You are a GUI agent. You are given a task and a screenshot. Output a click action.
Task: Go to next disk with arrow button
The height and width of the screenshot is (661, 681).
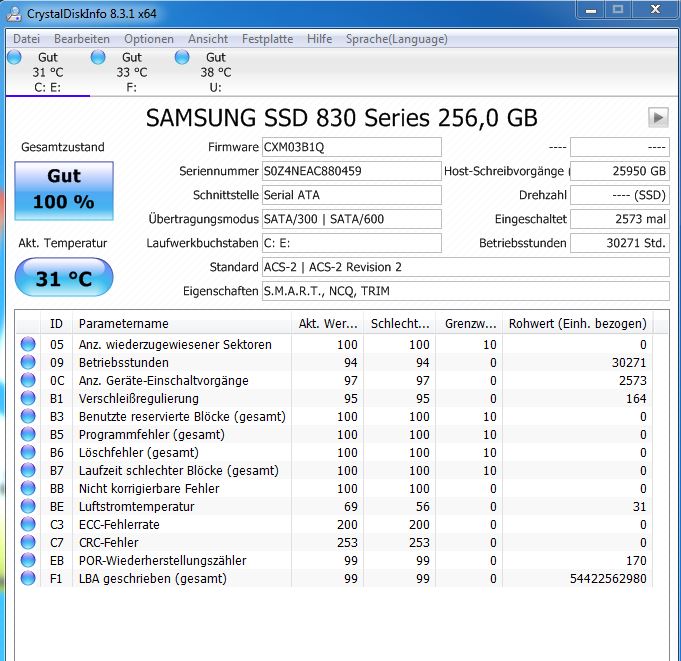coord(658,117)
